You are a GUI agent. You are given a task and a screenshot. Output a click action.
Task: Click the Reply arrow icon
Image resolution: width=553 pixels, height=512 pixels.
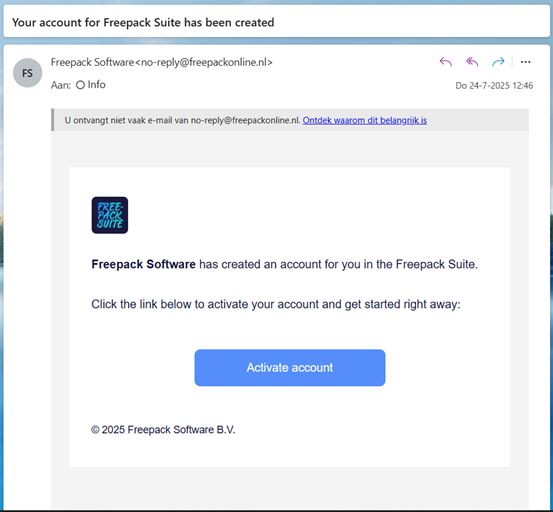click(x=446, y=62)
